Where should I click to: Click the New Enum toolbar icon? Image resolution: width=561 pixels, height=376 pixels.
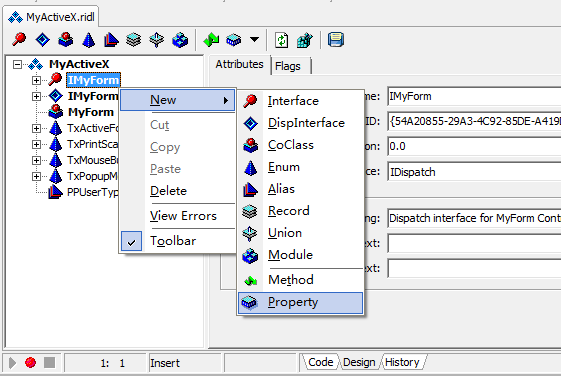point(88,40)
